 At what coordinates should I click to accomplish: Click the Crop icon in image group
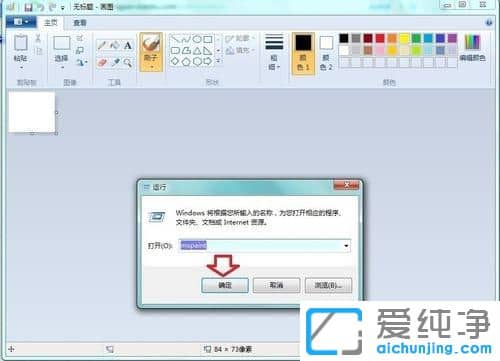80,38
